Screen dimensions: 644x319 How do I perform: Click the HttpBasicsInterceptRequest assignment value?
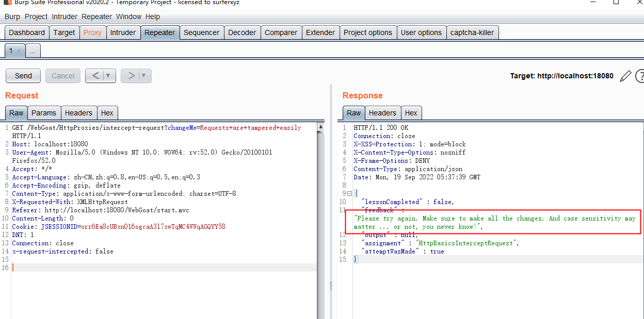(467, 243)
